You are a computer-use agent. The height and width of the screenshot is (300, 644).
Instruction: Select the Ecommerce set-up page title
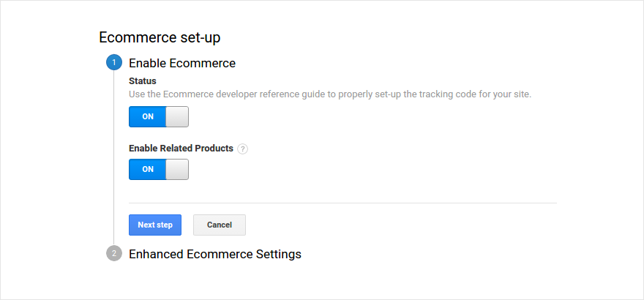coord(160,37)
